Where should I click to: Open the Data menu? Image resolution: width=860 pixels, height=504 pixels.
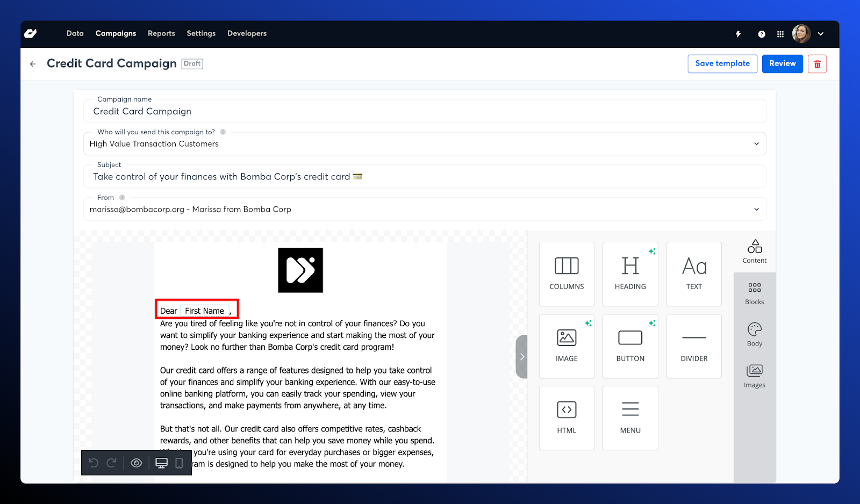75,33
